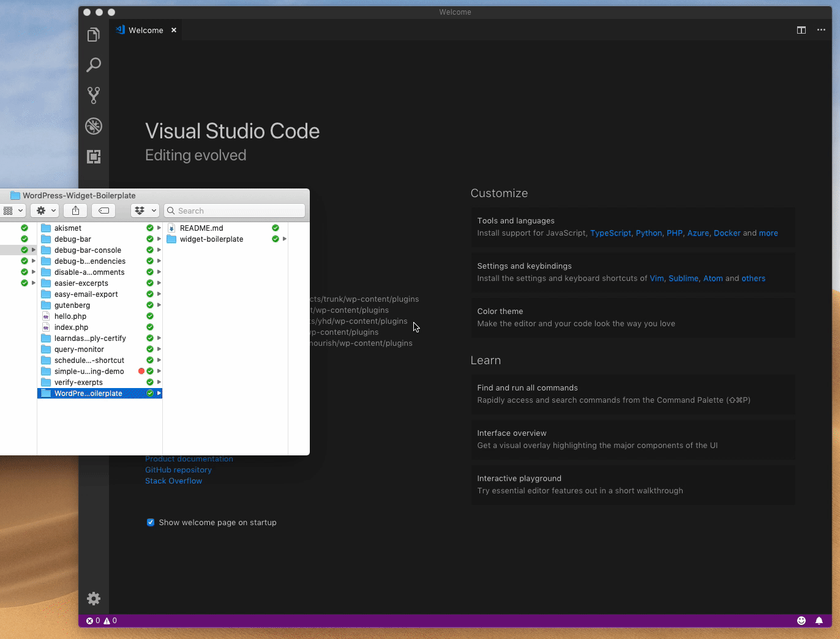This screenshot has height=639, width=840.
Task: Click the Settings and keybindings heading
Action: coord(524,266)
